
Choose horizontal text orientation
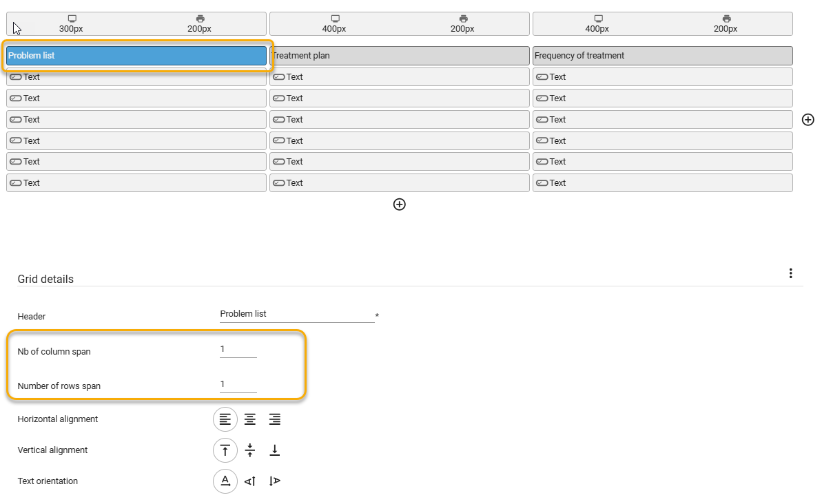coord(225,481)
